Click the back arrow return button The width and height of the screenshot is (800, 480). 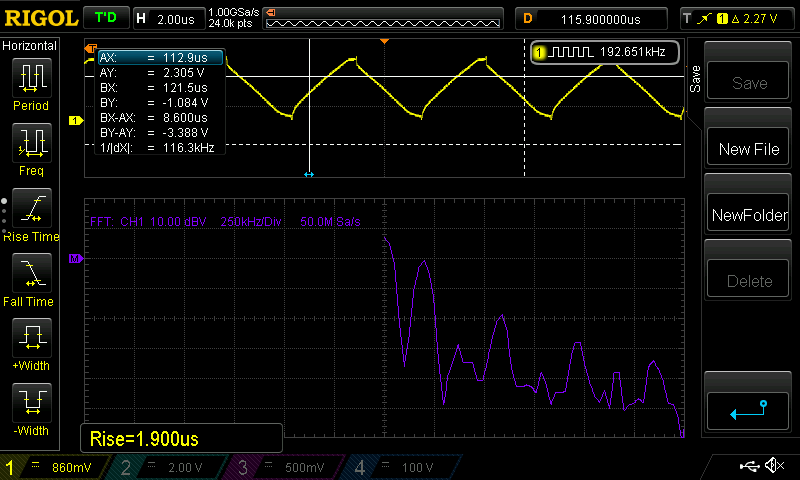coord(749,410)
